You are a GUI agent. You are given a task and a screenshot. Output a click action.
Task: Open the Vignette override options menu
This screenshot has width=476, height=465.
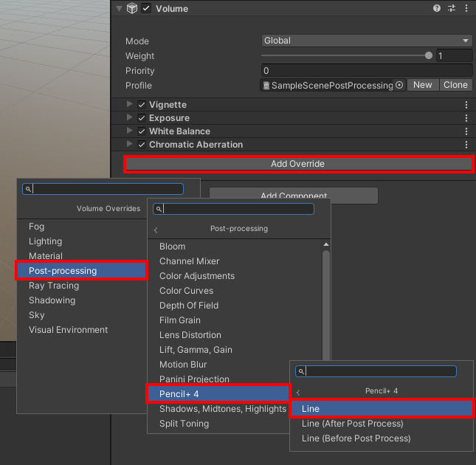(x=466, y=105)
